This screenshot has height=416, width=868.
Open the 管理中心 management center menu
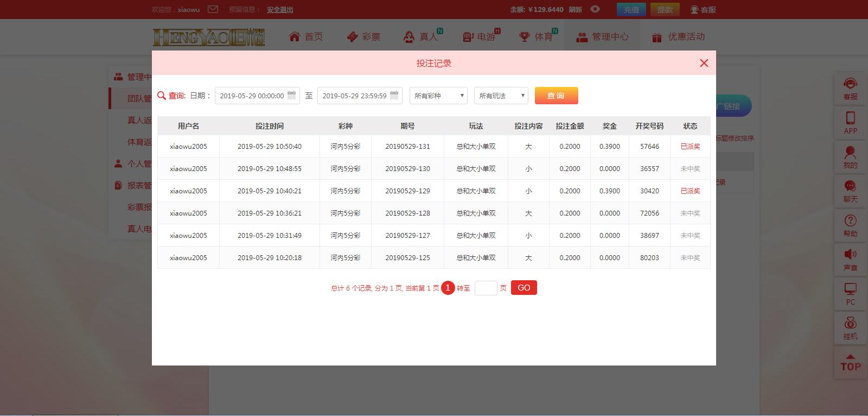602,36
